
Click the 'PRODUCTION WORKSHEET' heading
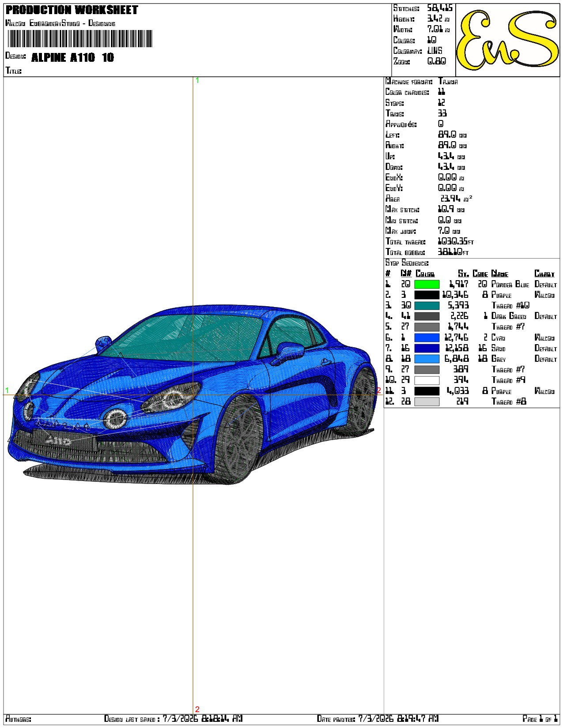(72, 10)
